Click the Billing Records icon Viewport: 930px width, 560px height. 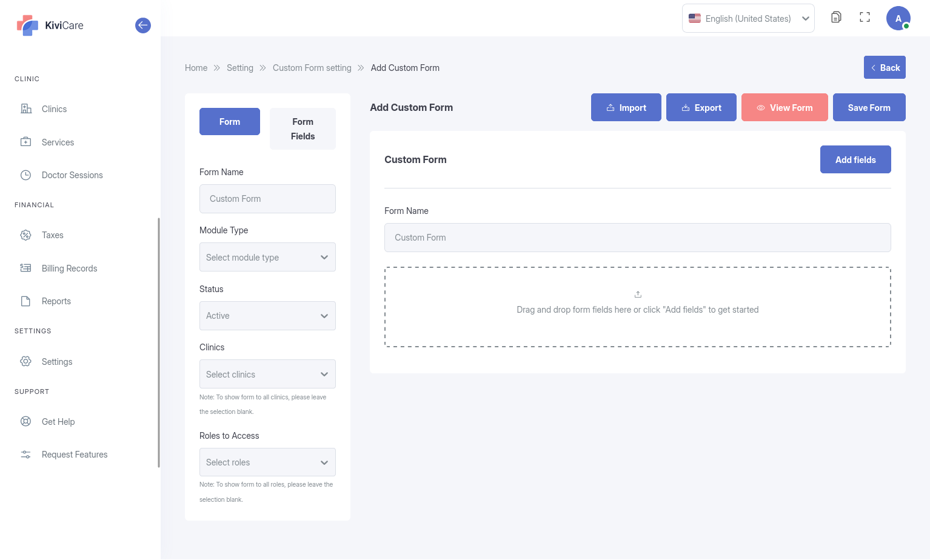[x=26, y=268]
